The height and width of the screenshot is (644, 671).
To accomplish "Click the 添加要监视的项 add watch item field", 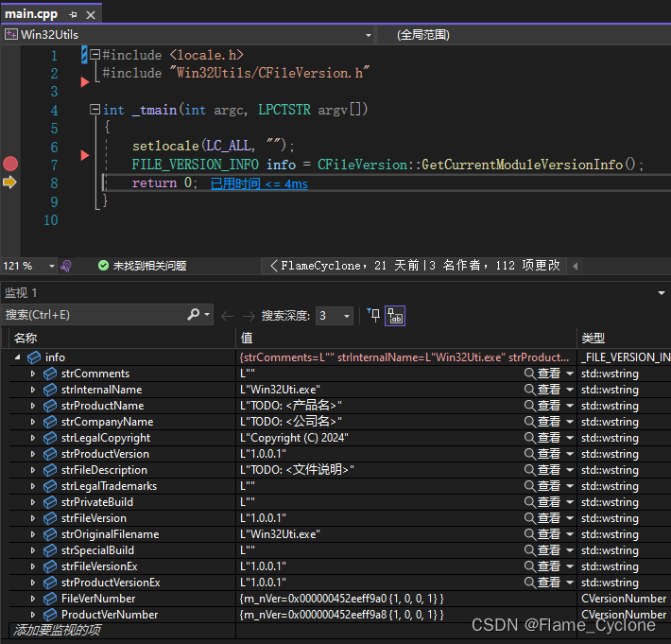I will [x=58, y=630].
